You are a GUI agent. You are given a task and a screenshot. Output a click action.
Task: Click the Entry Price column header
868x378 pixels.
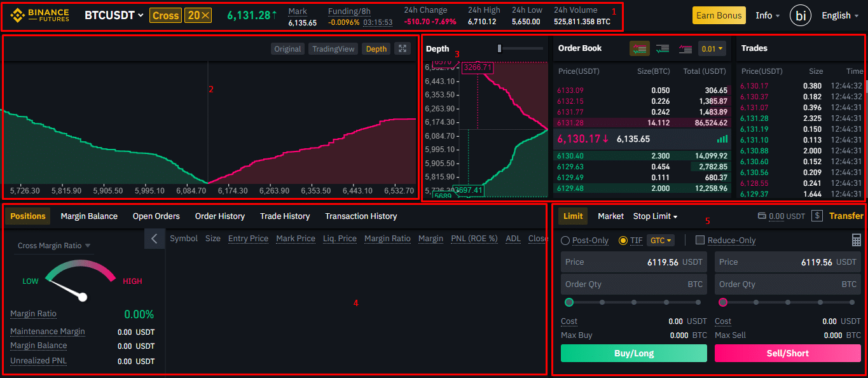(x=248, y=239)
